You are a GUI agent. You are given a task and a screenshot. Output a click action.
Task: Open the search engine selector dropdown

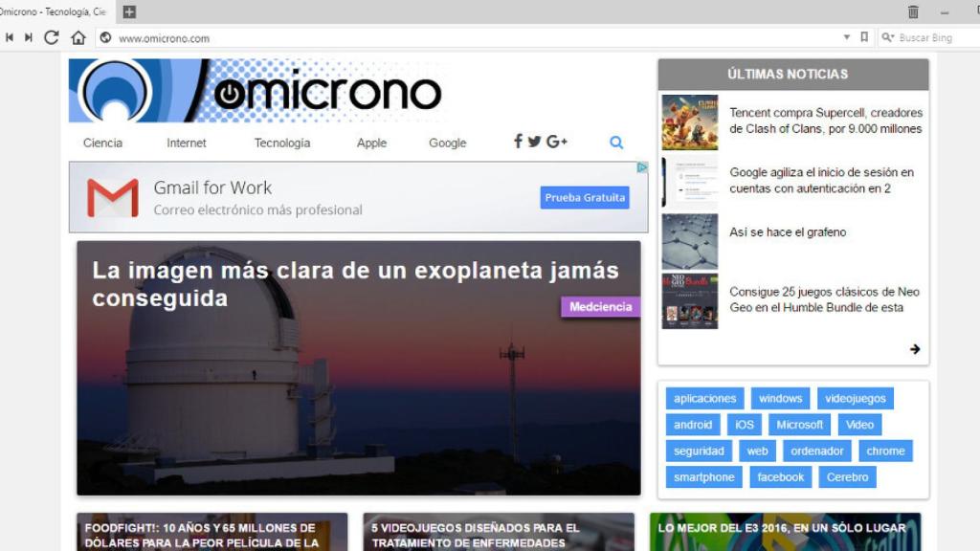pos(887,37)
